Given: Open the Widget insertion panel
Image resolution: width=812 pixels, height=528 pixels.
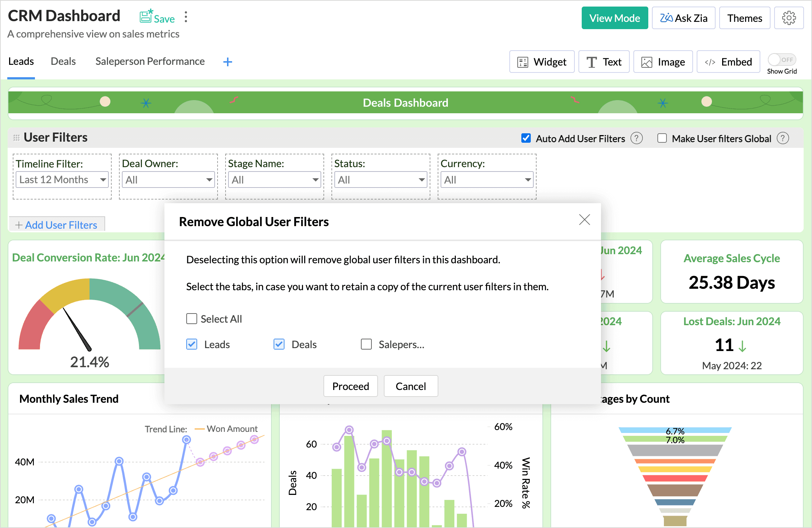Looking at the screenshot, I should click(x=542, y=62).
